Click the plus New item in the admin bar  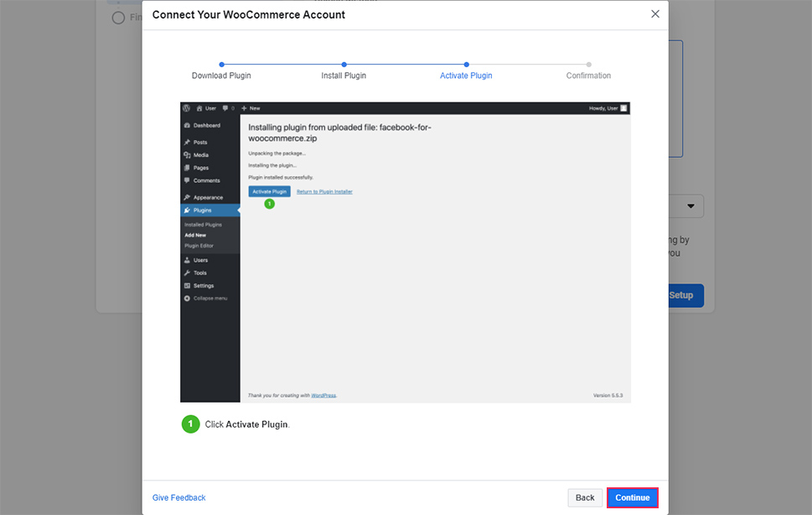point(251,108)
